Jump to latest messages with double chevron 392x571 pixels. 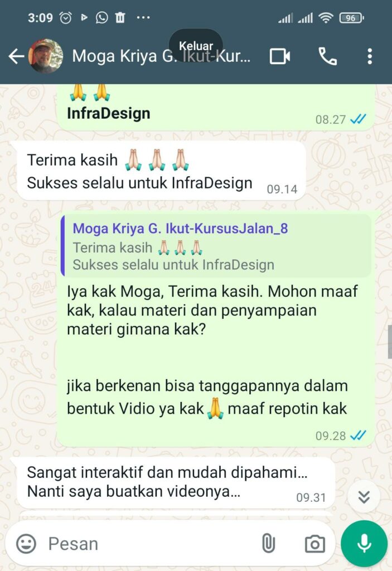point(364,497)
